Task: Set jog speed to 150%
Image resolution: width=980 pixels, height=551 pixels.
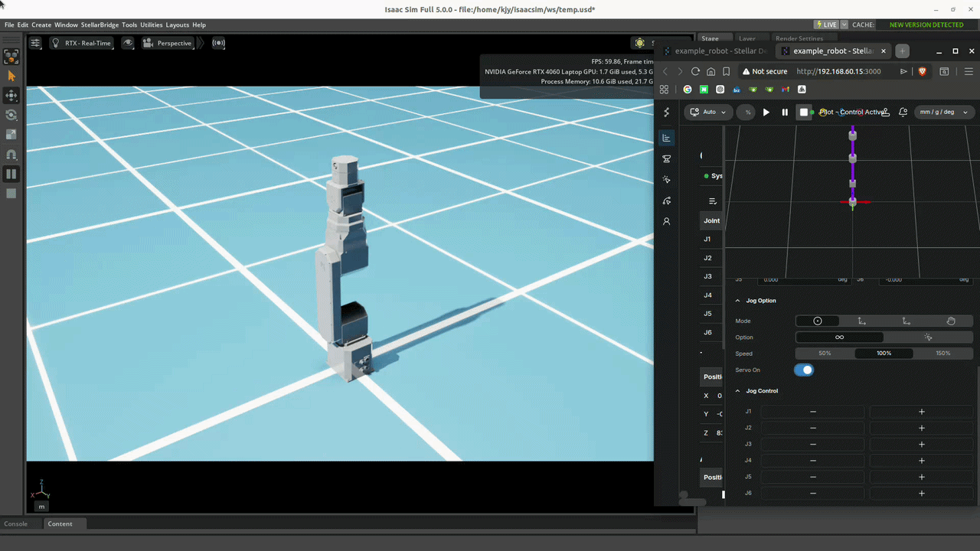Action: pyautogui.click(x=942, y=354)
